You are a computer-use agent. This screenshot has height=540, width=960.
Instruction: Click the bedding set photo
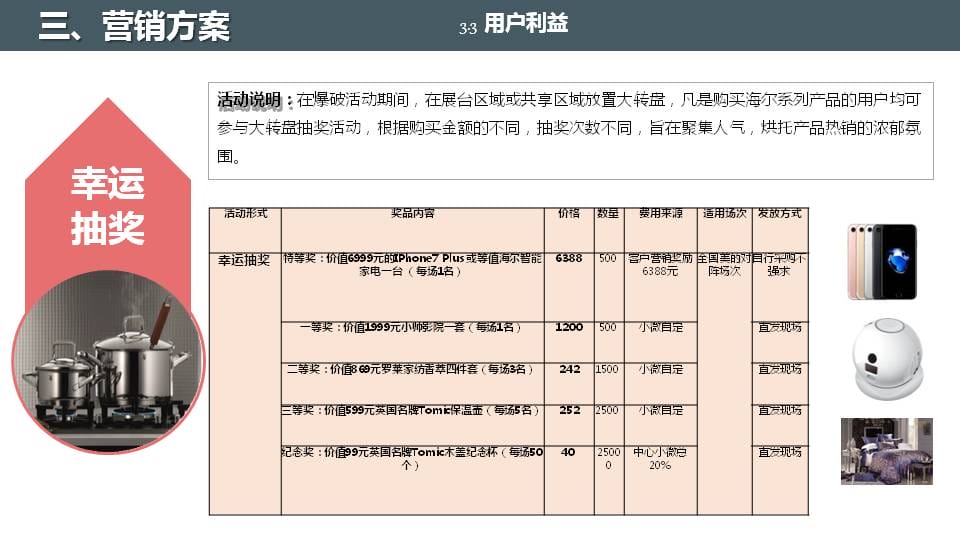pyautogui.click(x=887, y=451)
